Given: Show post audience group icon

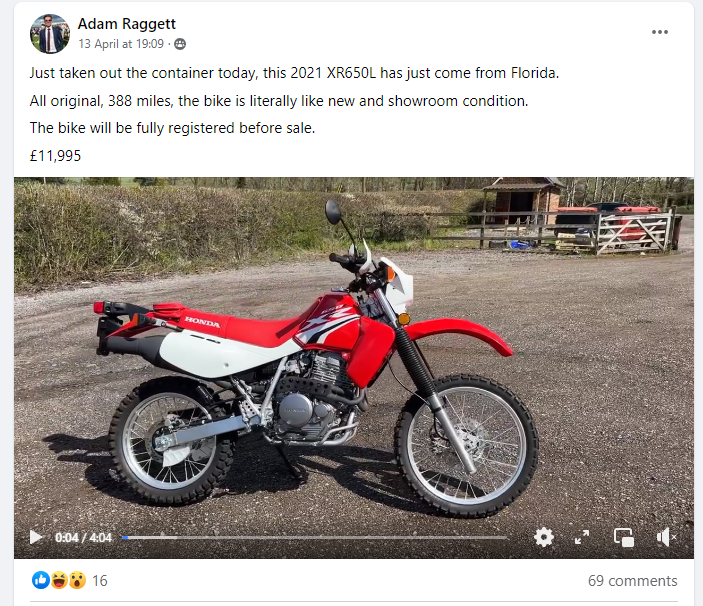Looking at the screenshot, I should tap(180, 44).
